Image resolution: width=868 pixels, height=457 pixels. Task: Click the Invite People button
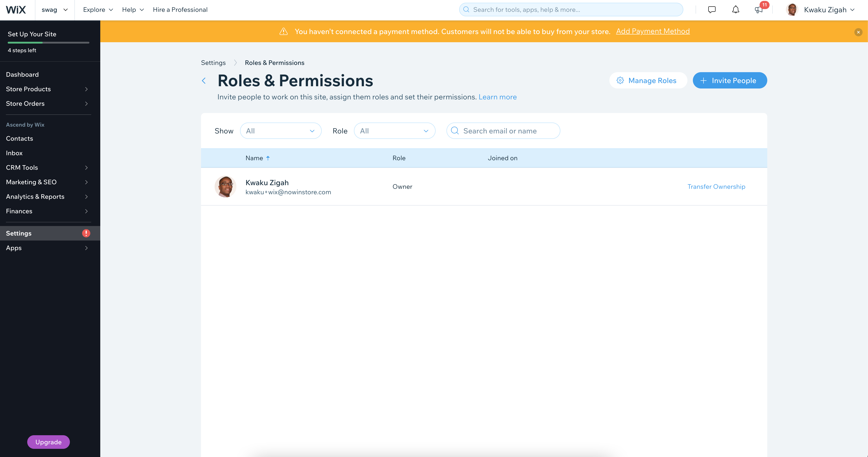coord(730,81)
